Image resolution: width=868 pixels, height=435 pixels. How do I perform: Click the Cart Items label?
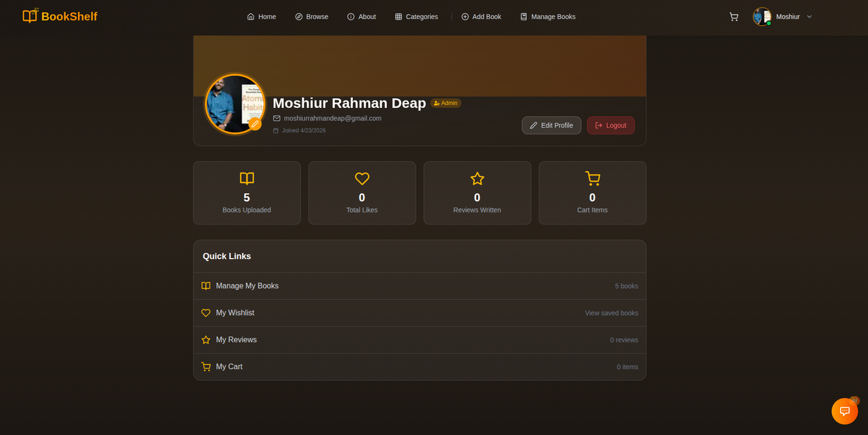(593, 210)
